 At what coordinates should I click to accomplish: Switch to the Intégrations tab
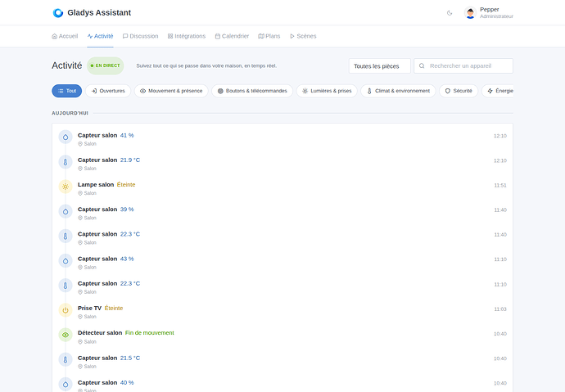pyautogui.click(x=187, y=36)
